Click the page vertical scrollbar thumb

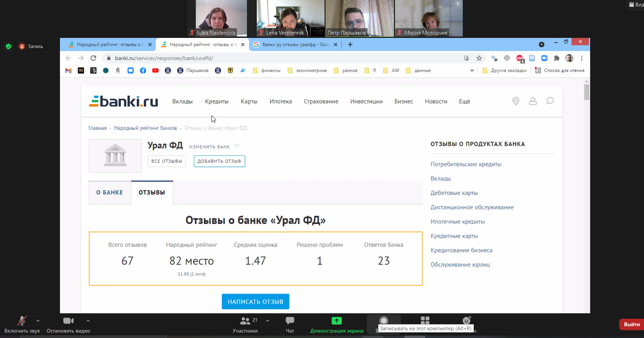[x=587, y=92]
